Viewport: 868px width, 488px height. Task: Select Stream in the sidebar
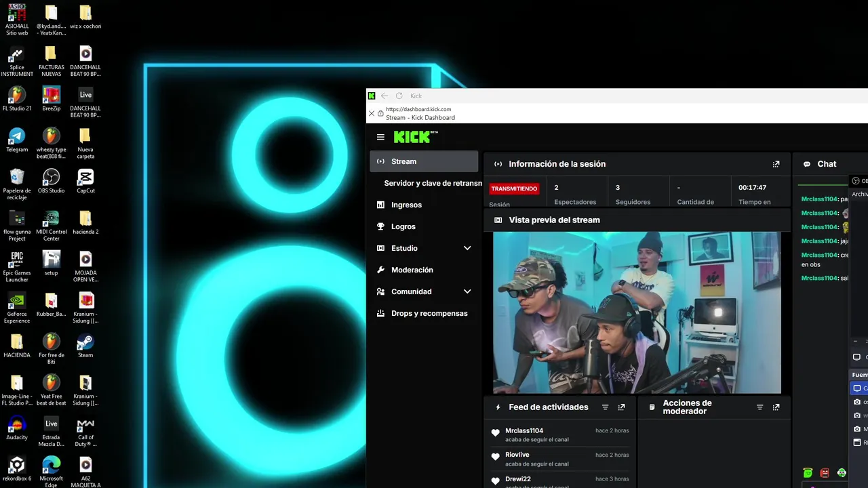[424, 161]
